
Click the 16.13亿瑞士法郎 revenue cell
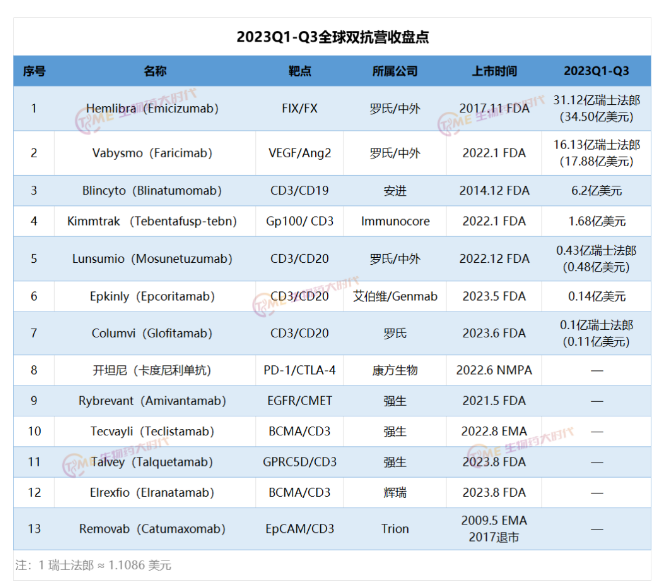coord(596,153)
